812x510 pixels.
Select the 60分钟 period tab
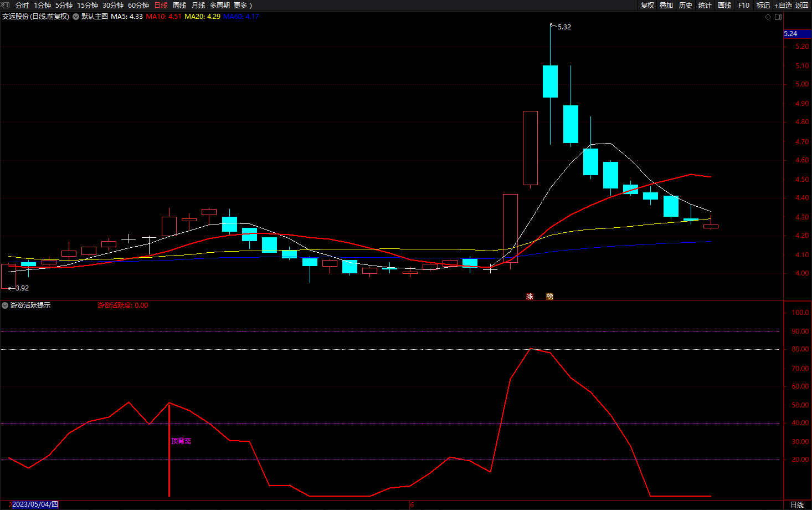[x=138, y=5]
